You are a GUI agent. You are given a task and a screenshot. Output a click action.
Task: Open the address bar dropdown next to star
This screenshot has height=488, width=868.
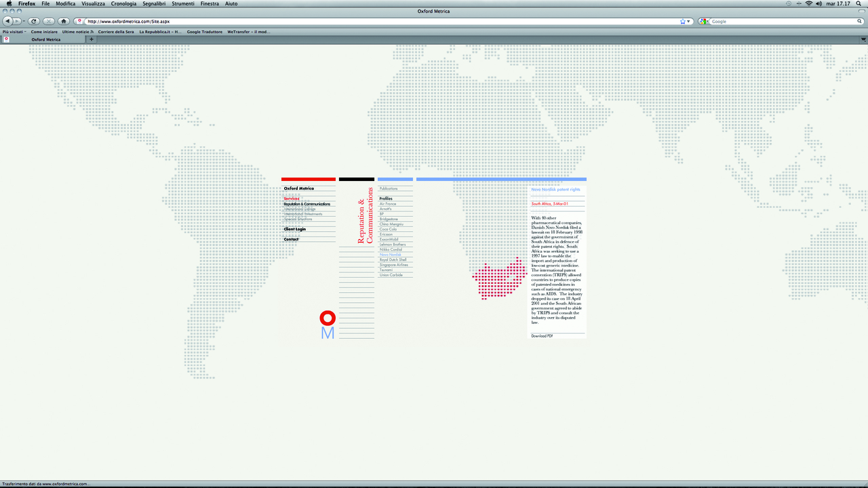pos(689,21)
